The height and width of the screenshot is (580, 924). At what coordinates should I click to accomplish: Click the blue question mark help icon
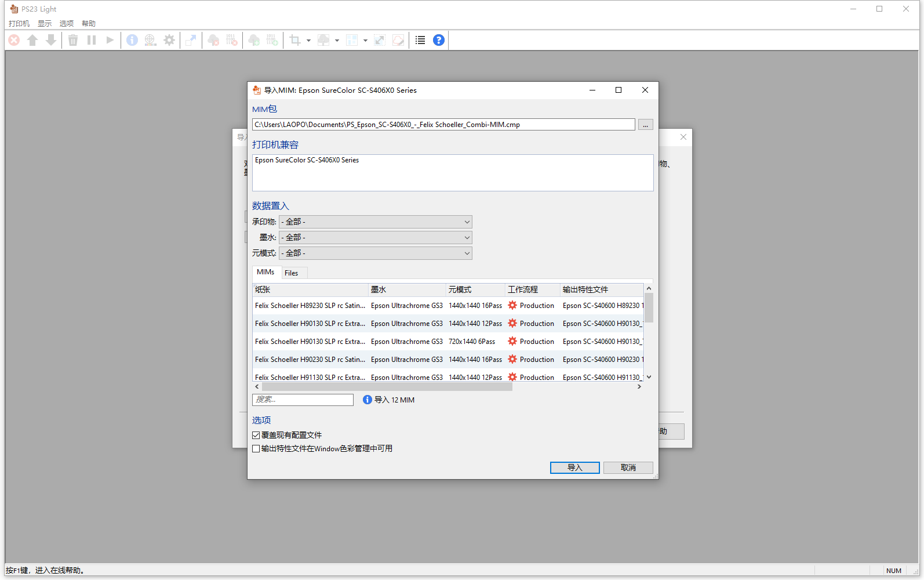point(439,40)
